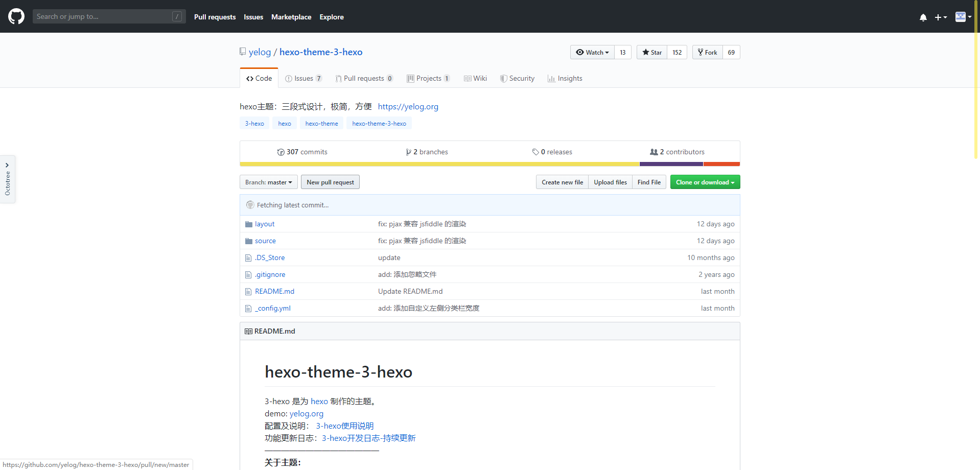Open the Wiki tab
The height and width of the screenshot is (470, 980).
click(475, 78)
